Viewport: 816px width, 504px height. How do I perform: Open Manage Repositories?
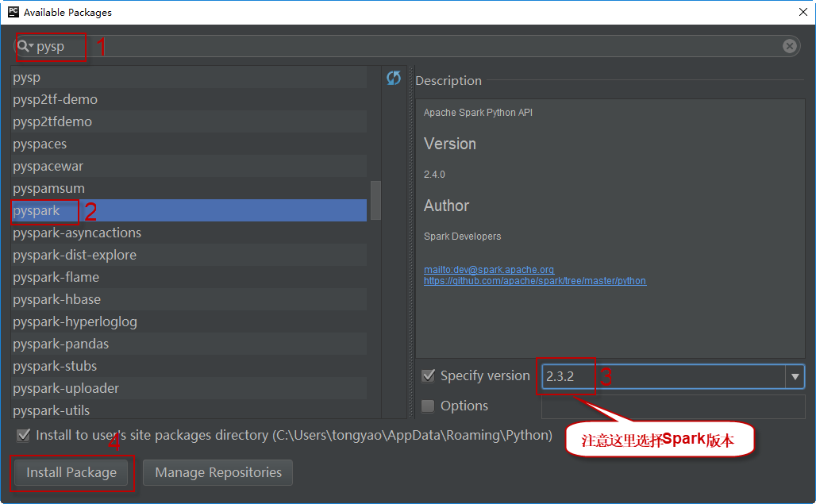click(218, 472)
